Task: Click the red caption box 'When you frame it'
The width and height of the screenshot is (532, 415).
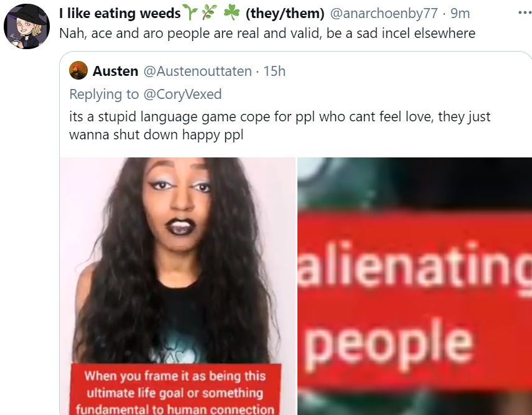Action: click(x=175, y=389)
